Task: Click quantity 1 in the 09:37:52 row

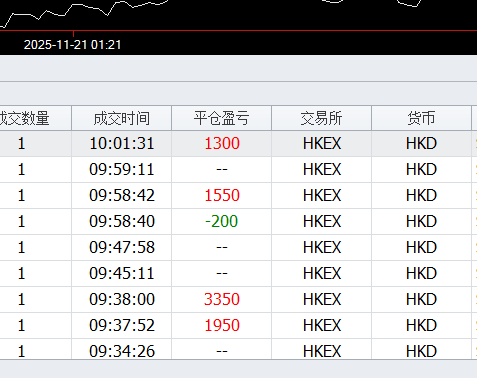Action: 21,325
